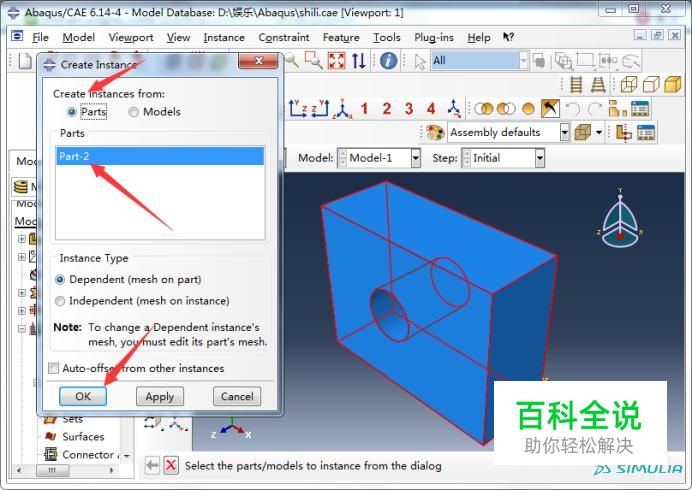Open the Model-1 model dropdown
This screenshot has height=490, width=692.
click(x=415, y=158)
